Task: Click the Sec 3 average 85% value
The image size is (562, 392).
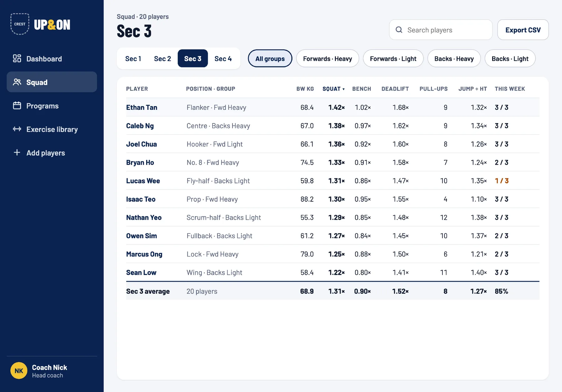Action: coord(501,291)
